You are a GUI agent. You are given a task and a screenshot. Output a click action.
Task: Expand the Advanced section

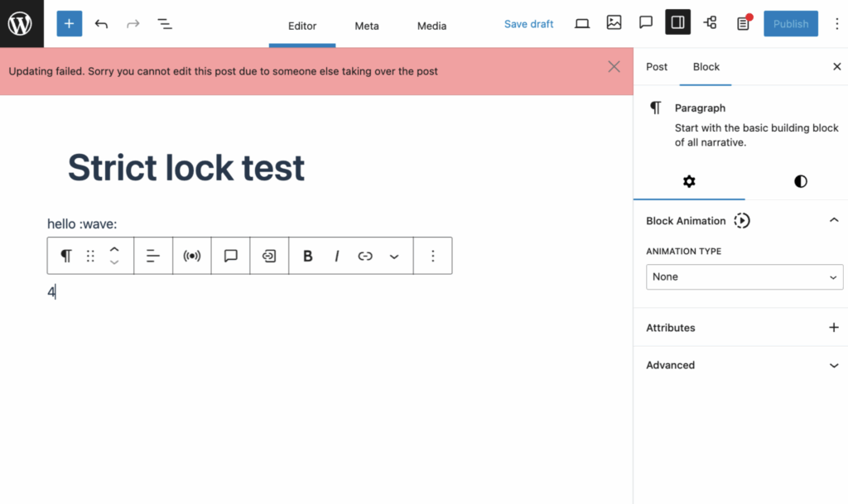click(834, 365)
